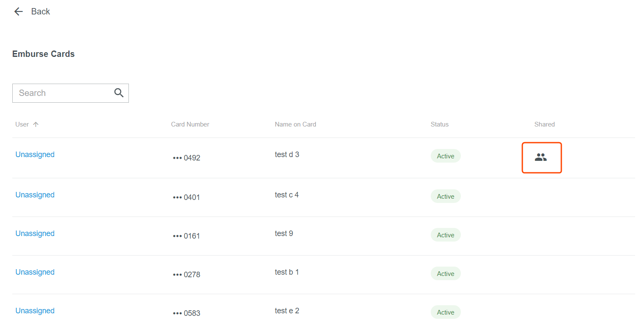The width and height of the screenshot is (644, 329).
Task: Open the Unassigned link for card 0161
Action: (35, 233)
